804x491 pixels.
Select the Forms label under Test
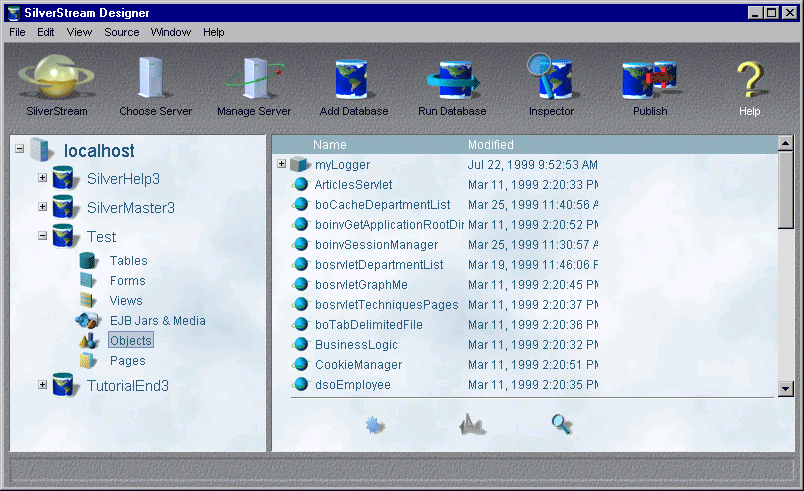point(128,281)
